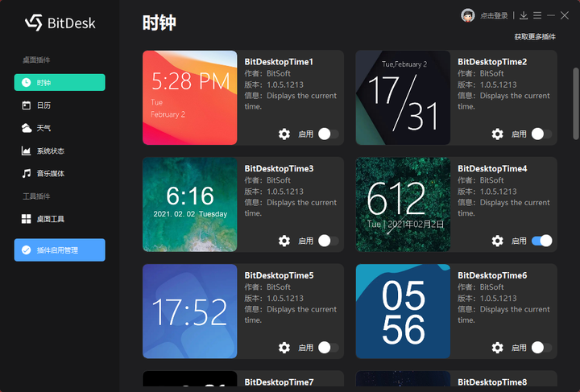
Task: Click the BitDesktopTime6 05 56 preview
Action: (403, 311)
